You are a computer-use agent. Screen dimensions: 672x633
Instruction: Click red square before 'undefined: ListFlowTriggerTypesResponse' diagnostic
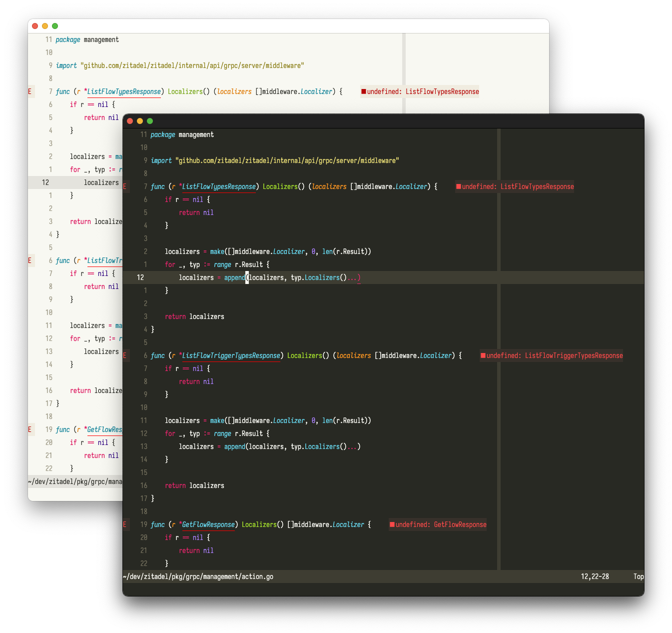pyautogui.click(x=483, y=355)
